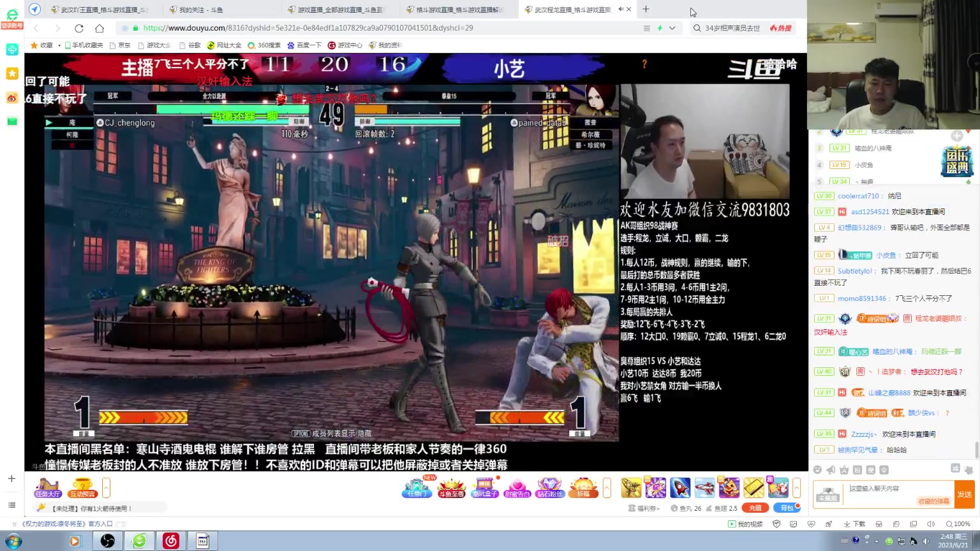This screenshot has height=551, width=980.
Task: Add a sidebar app with plus icon
Action: 11,478
